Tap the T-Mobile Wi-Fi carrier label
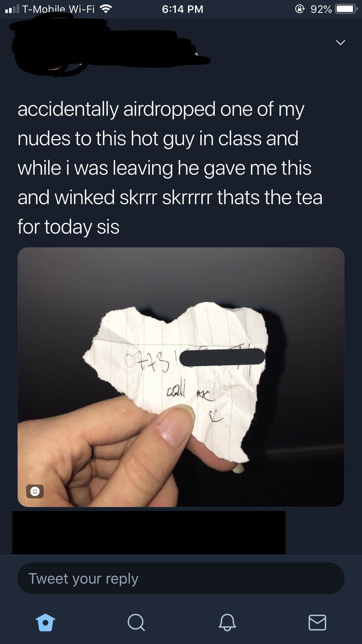362x644 pixels. click(58, 9)
